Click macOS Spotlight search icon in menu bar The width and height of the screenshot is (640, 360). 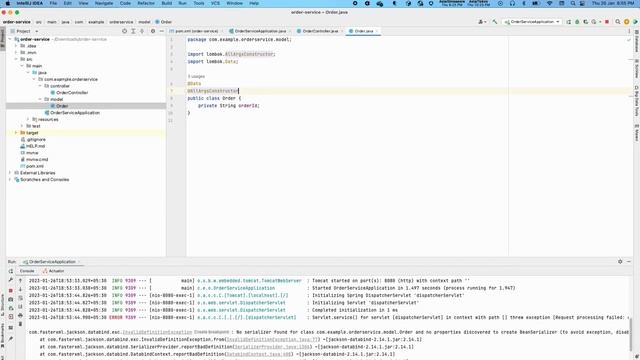click(573, 3)
